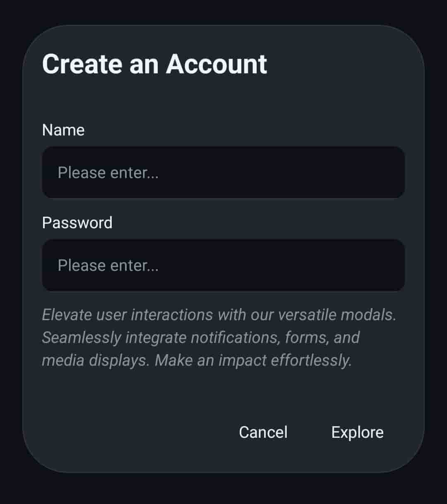Viewport: 447px width, 504px height.
Task: Click 'Please enter...' placeholder under Password
Action: click(x=108, y=265)
